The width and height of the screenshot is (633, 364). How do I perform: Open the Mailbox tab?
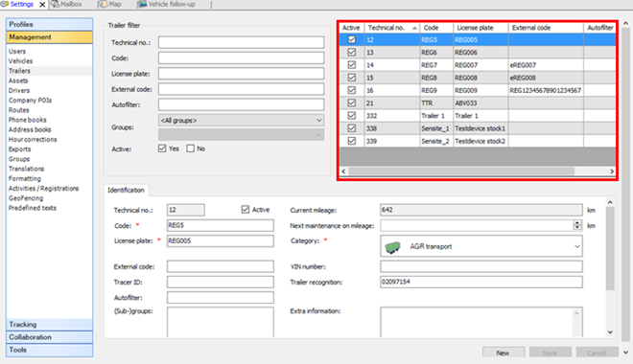(x=66, y=4)
